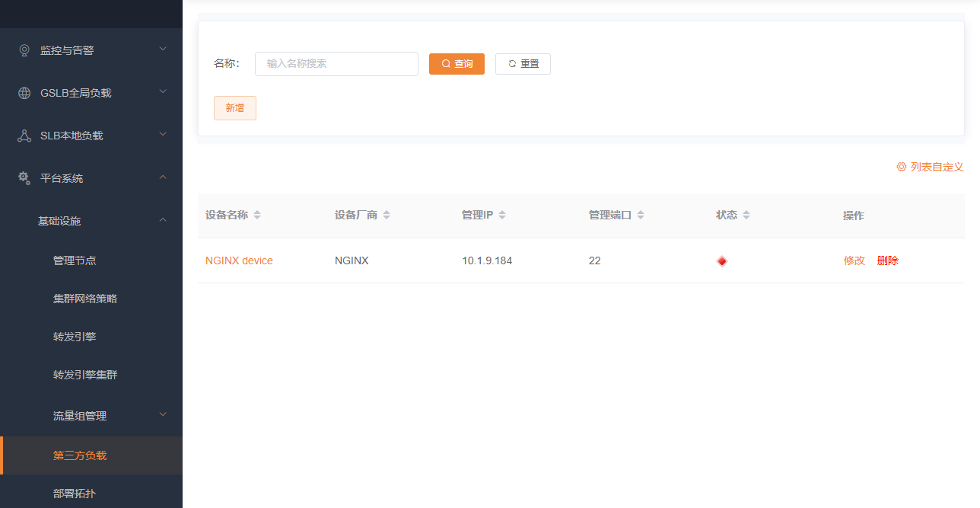The height and width of the screenshot is (508, 980).
Task: Collapse the 基础设施 submenu chevron
Action: (163, 220)
